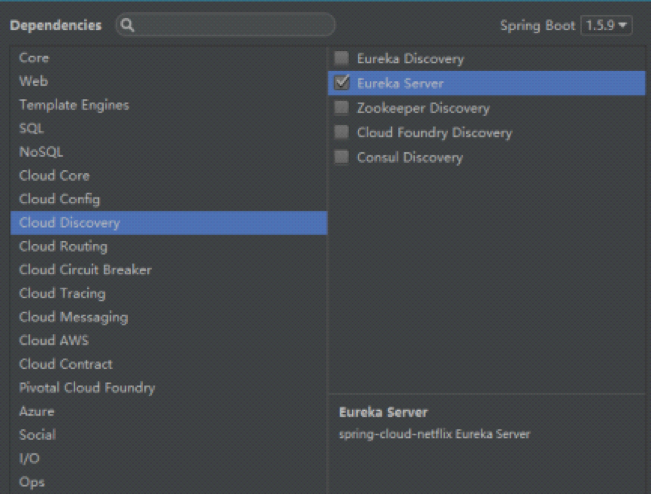The image size is (654, 494).
Task: Open the Cloud AWS category
Action: tap(169, 340)
